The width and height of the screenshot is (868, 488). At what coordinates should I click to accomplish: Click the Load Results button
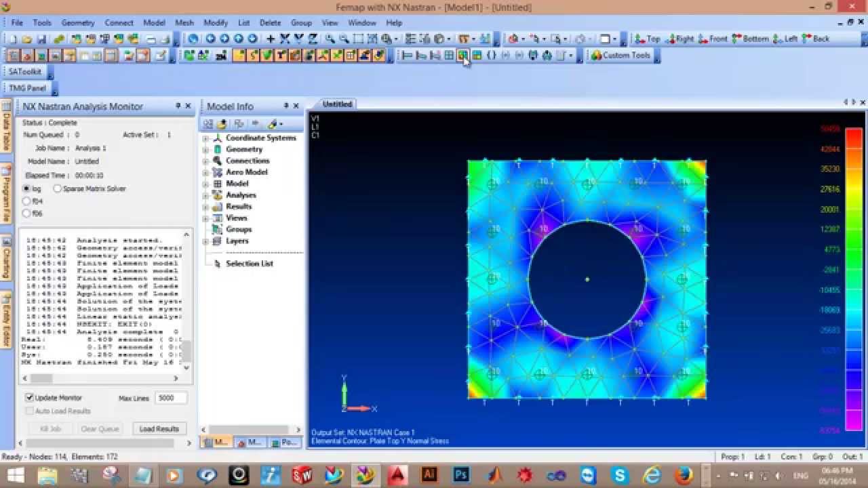(x=159, y=428)
